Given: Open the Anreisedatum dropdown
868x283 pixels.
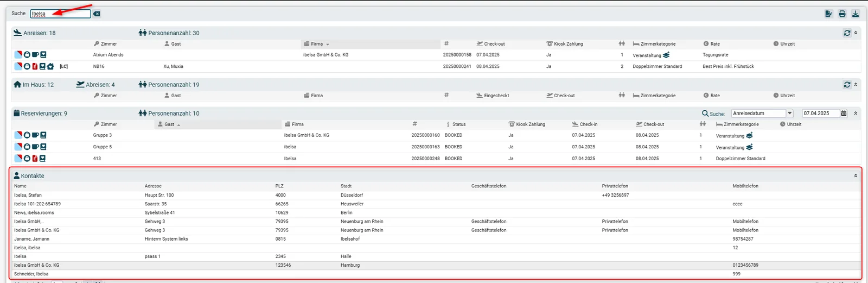Looking at the screenshot, I should pyautogui.click(x=789, y=114).
